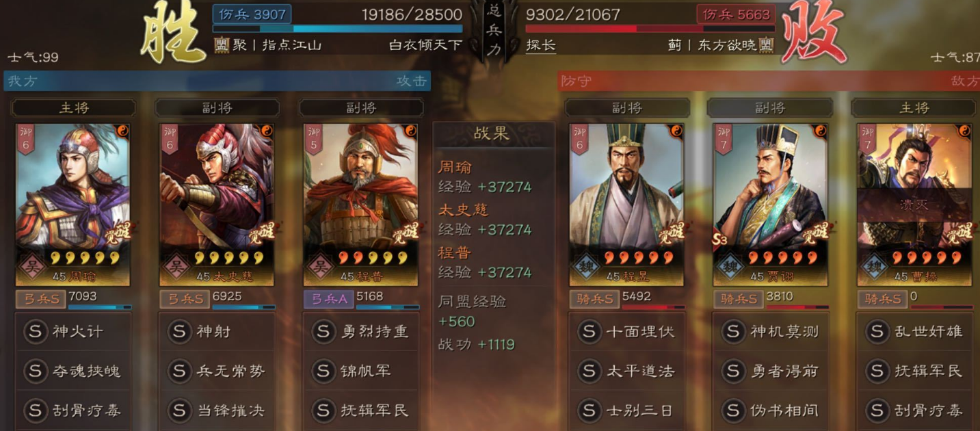
Task: Open the 夺魂挟魄 skill entry
Action: click(72, 371)
